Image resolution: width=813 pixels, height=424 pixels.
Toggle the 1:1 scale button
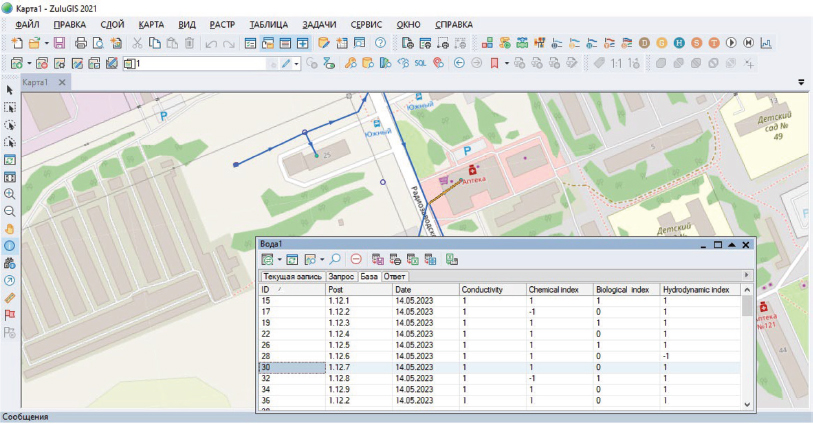(617, 63)
